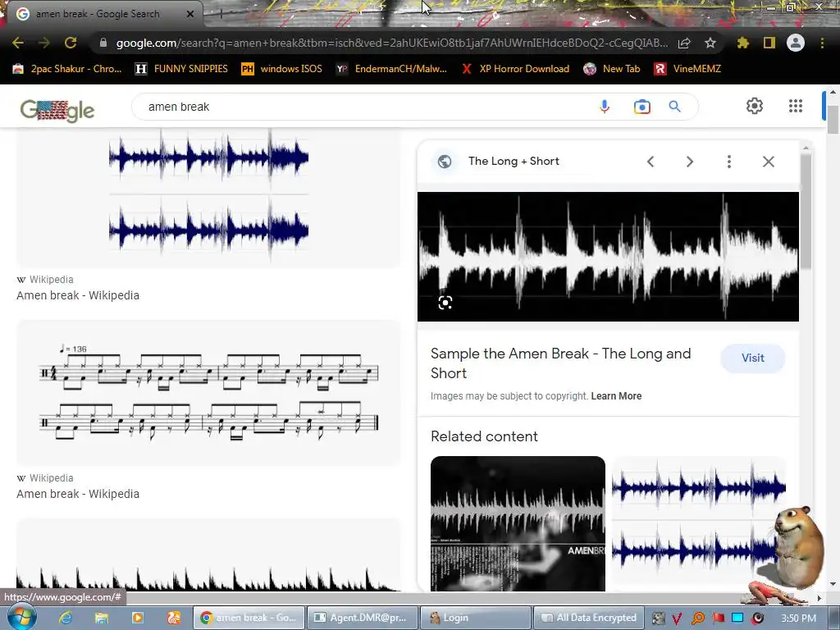This screenshot has width=840, height=630.
Task: Open the Windows Start orb
Action: click(x=21, y=617)
